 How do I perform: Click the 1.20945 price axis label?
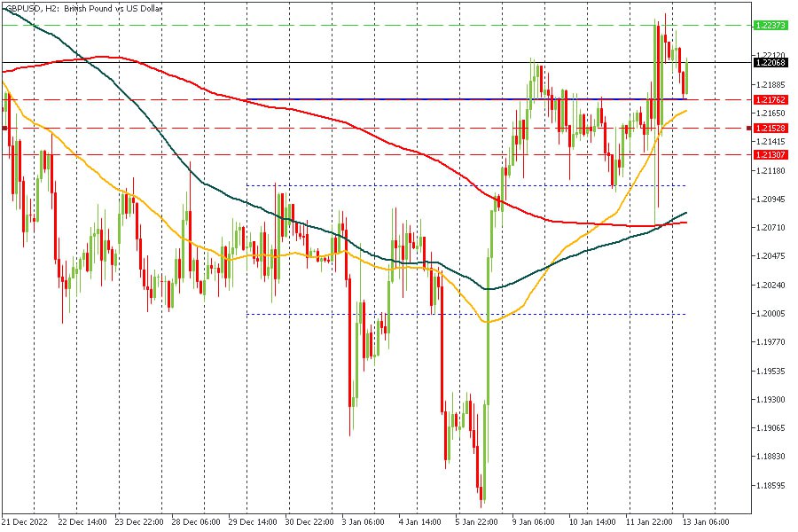[x=771, y=199]
